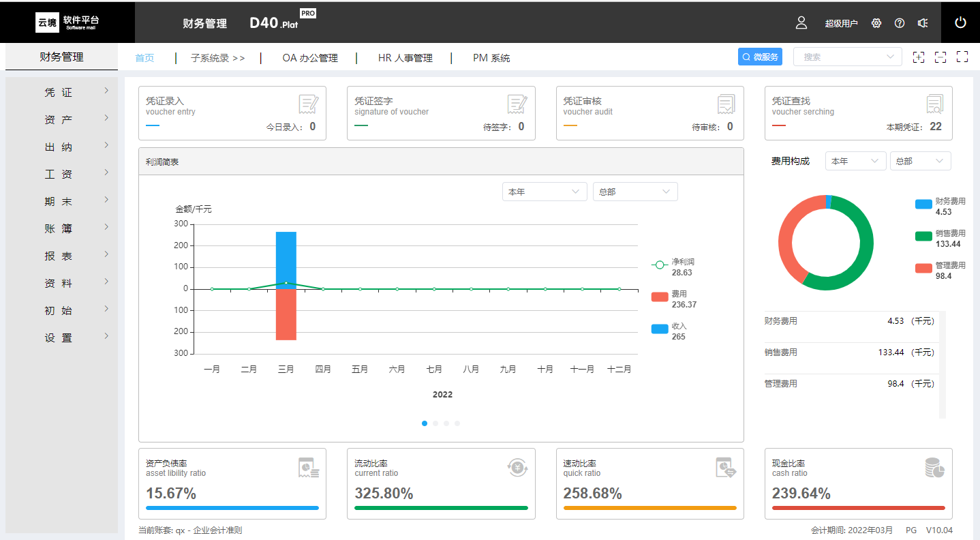Open settings gear icon in header

(x=876, y=23)
